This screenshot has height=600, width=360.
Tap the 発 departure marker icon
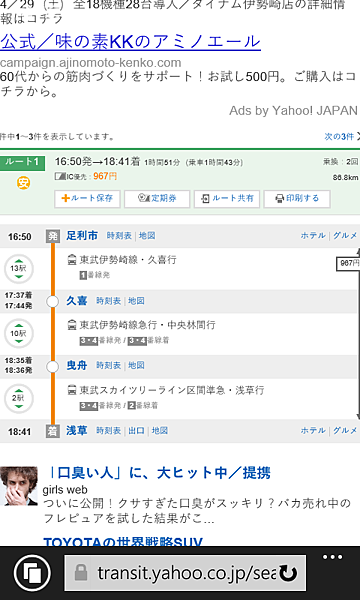click(x=53, y=236)
